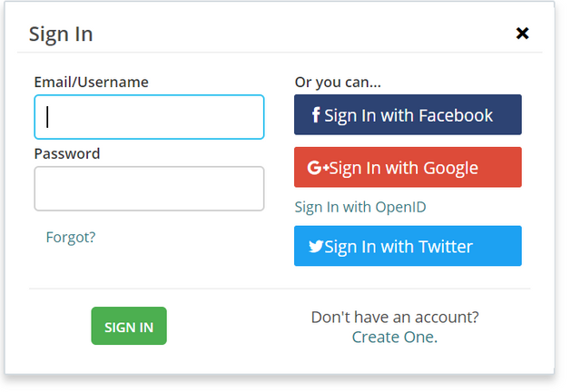Click the Sign In dialog title
This screenshot has height=392, width=581.
[61, 34]
